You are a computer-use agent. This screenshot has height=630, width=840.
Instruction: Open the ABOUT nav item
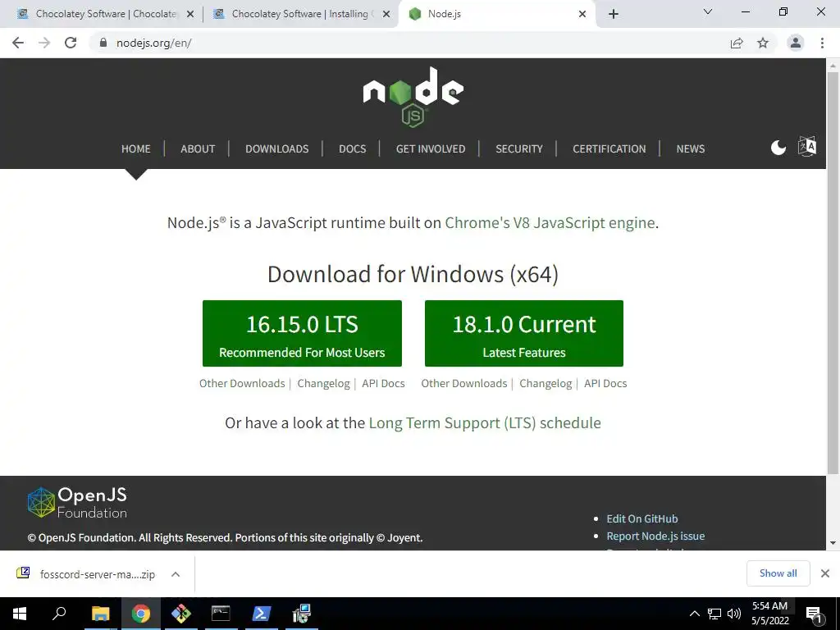(x=198, y=149)
